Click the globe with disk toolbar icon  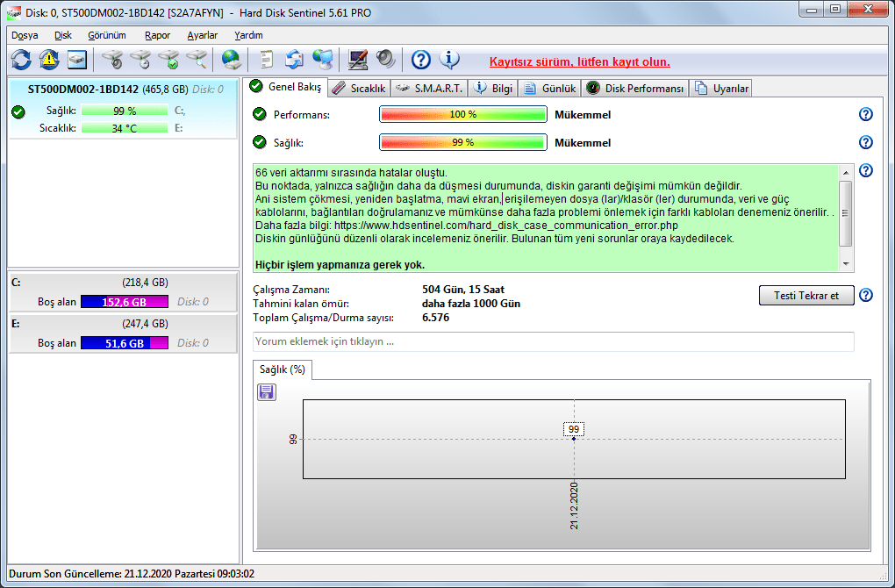pos(231,60)
